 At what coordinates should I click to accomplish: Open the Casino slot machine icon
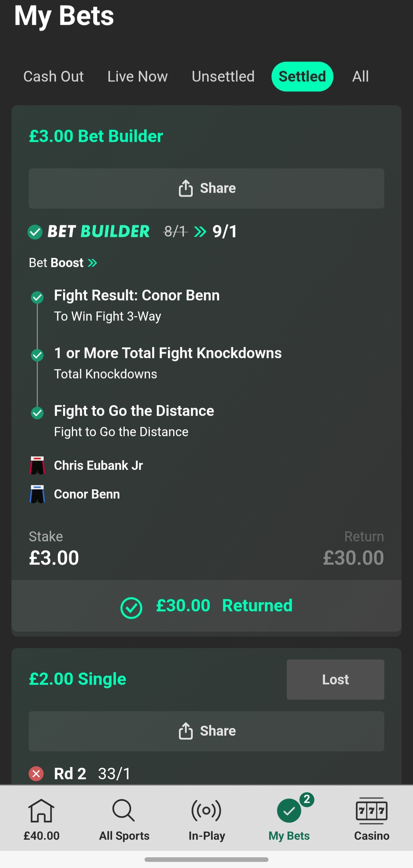pos(371,811)
